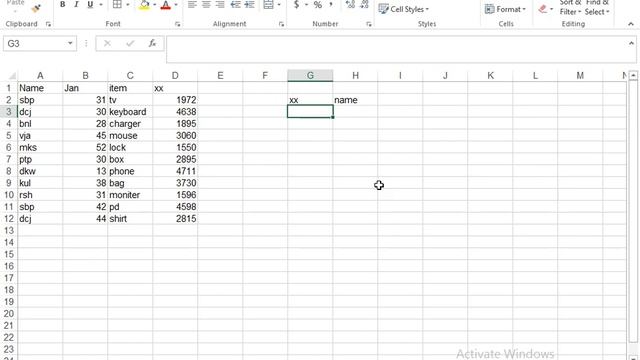
Task: Click vertical scrollbar up arrow
Action: 633,76
